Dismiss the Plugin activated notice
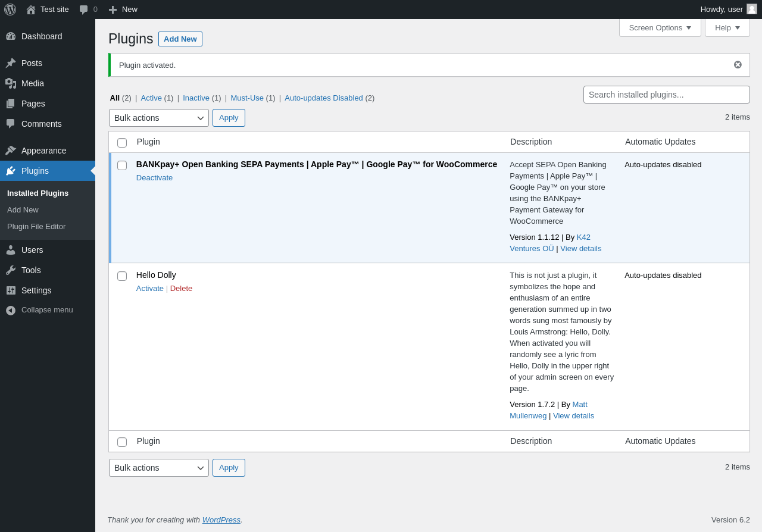Image resolution: width=762 pixels, height=532 pixels. (738, 65)
